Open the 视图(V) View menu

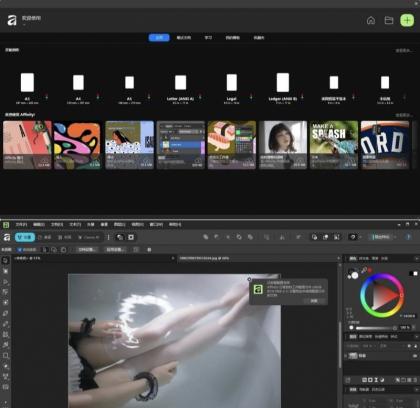(x=137, y=225)
